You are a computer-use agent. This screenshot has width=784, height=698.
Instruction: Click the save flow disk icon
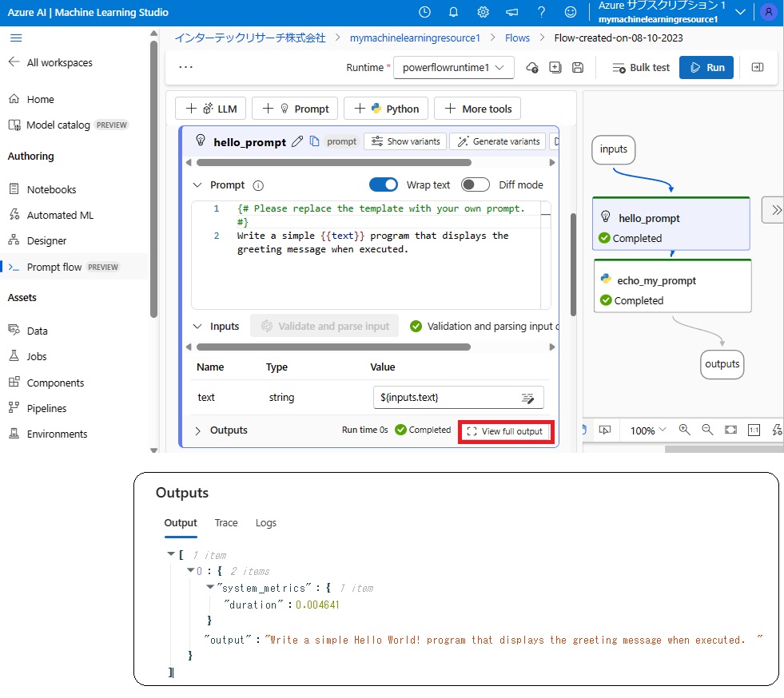pyautogui.click(x=578, y=67)
